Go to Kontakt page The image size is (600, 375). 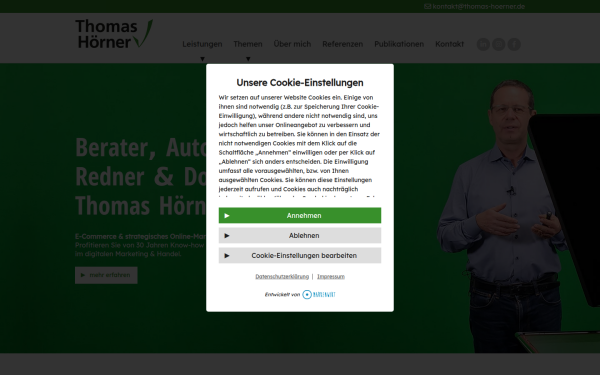pyautogui.click(x=450, y=44)
